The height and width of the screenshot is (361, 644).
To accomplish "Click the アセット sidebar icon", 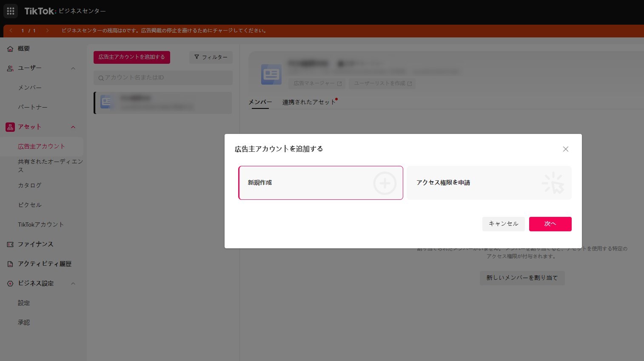I will [x=10, y=127].
